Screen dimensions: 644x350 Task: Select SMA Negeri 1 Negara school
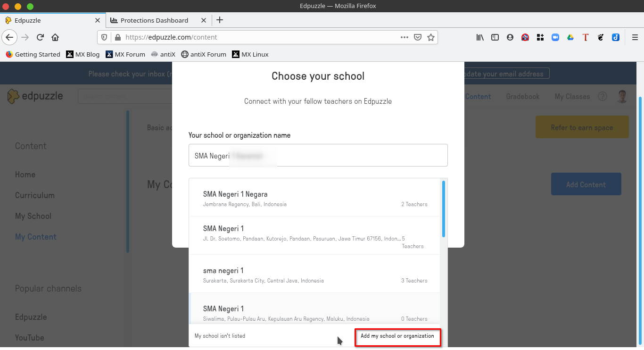click(315, 198)
